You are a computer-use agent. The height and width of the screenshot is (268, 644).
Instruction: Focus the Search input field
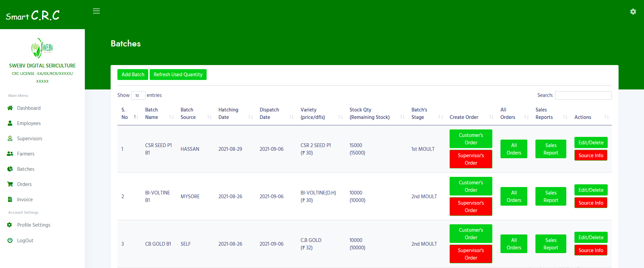click(x=583, y=96)
